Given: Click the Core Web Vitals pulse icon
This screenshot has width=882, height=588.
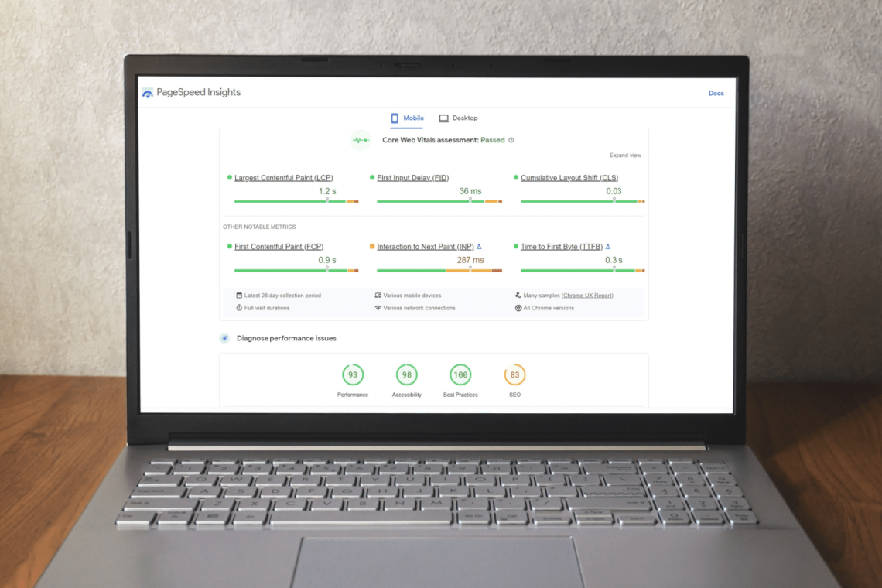Looking at the screenshot, I should [361, 140].
